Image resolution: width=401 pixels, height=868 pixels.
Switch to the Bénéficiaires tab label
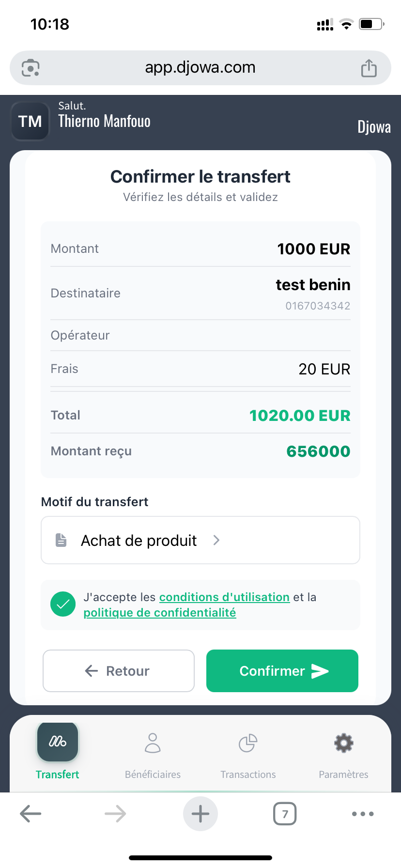[153, 775]
